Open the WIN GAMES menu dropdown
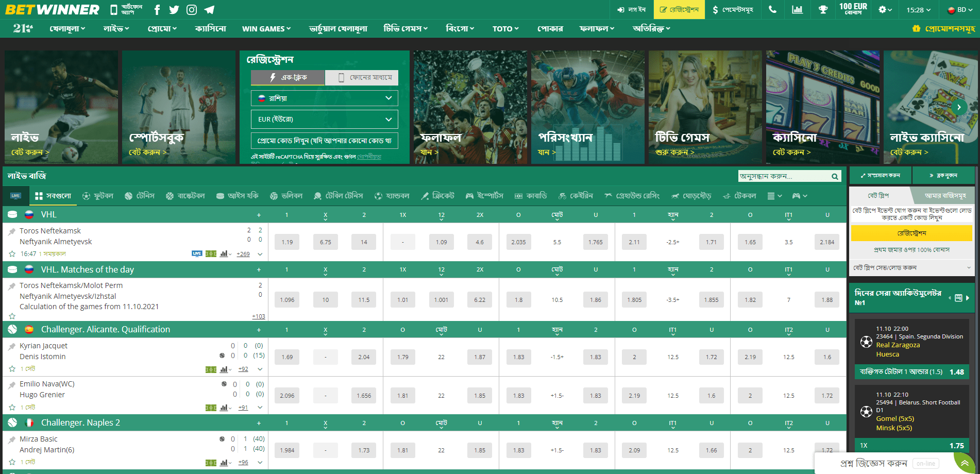The image size is (980, 474). point(266,29)
